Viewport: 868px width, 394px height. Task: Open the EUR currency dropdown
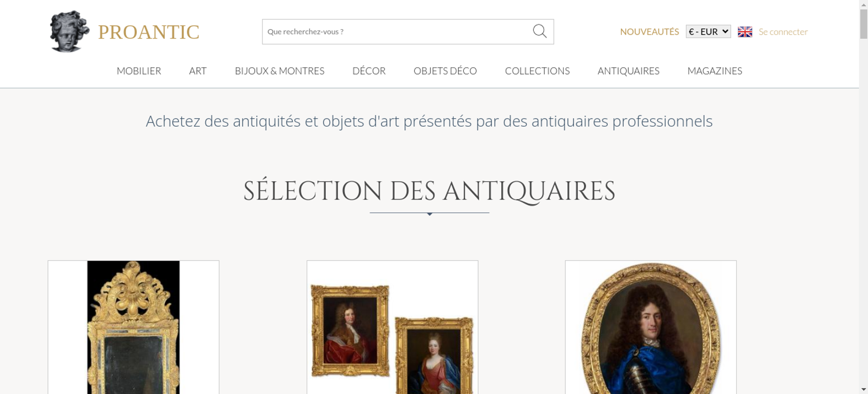[x=708, y=32]
